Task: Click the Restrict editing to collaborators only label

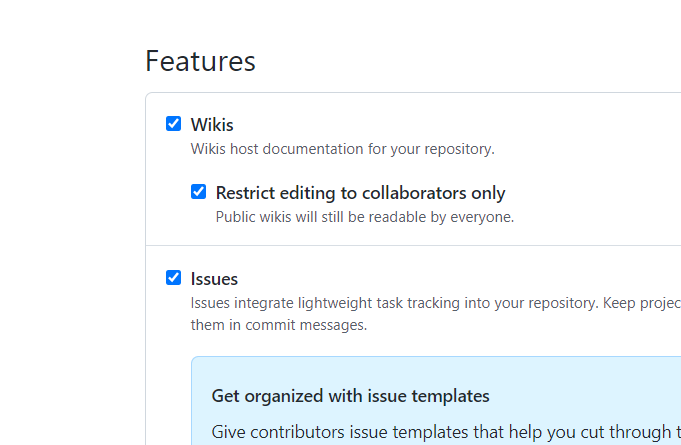Action: tap(360, 193)
